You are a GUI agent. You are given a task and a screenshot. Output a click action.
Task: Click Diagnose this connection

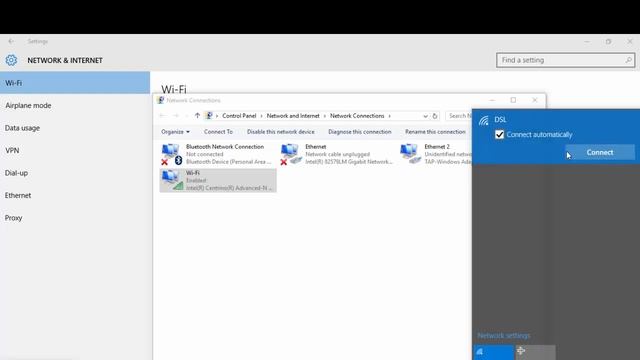(x=360, y=132)
